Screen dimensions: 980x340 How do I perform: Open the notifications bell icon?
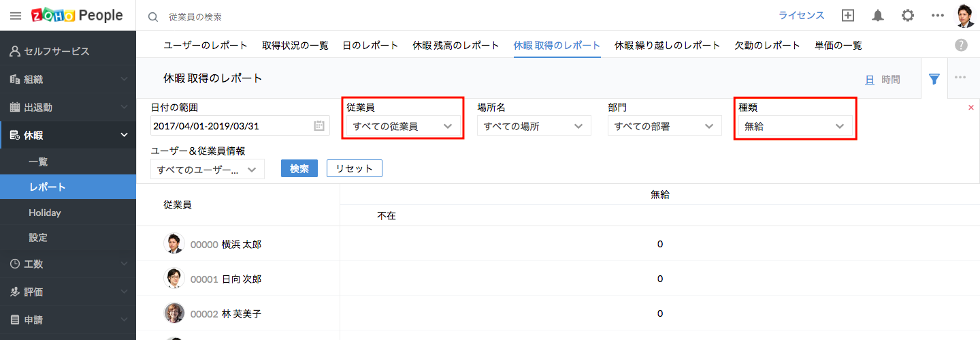pyautogui.click(x=878, y=16)
